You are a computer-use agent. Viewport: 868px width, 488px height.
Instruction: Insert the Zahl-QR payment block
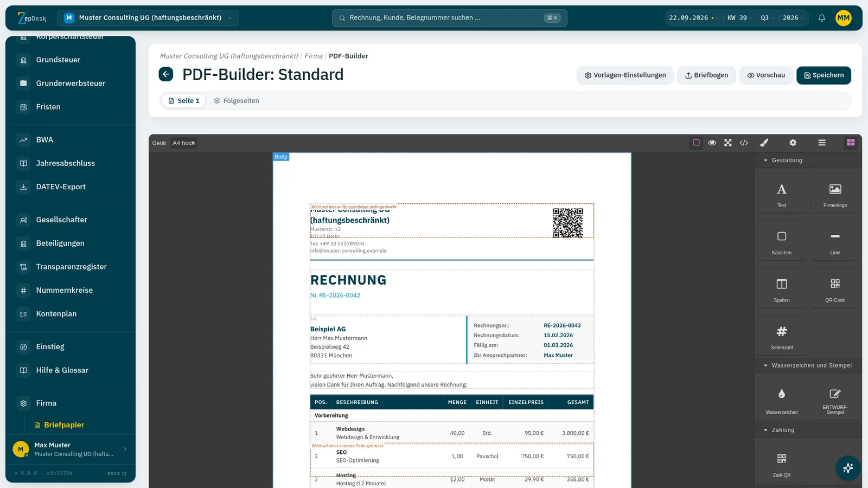point(781,463)
